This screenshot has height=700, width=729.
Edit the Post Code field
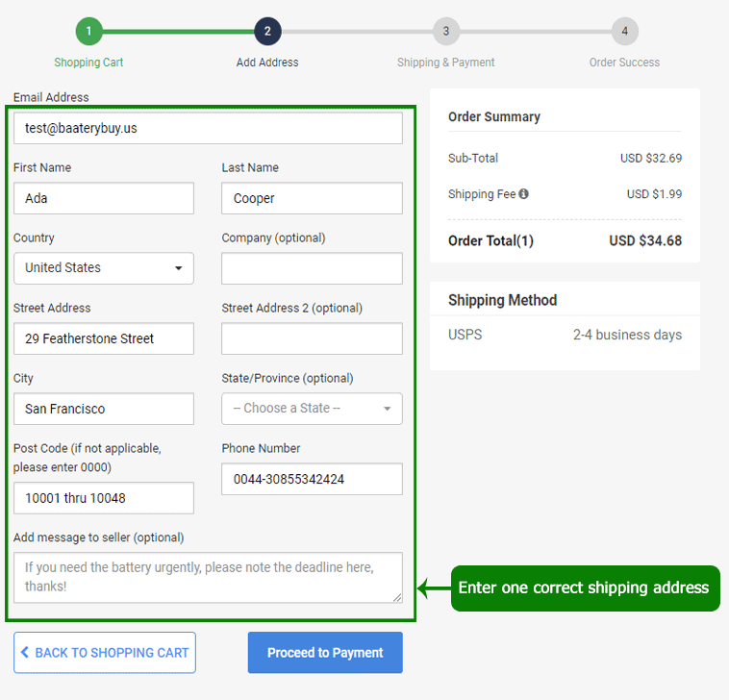[104, 498]
